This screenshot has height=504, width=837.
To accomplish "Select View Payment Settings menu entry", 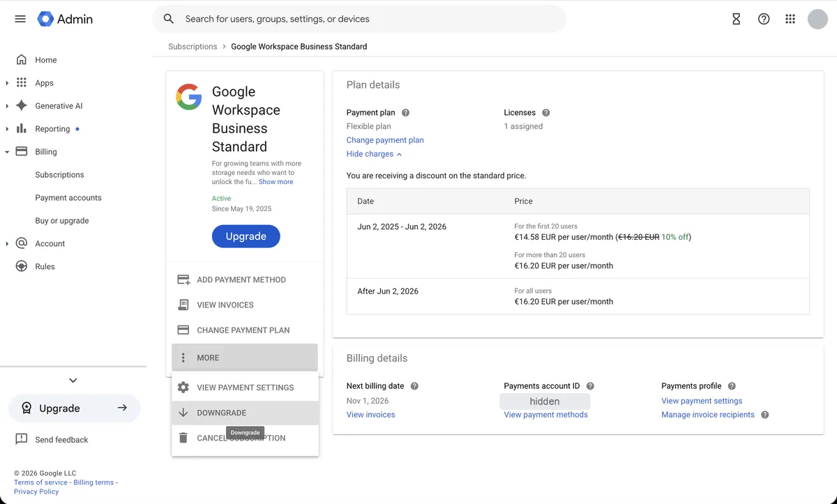I will (245, 388).
